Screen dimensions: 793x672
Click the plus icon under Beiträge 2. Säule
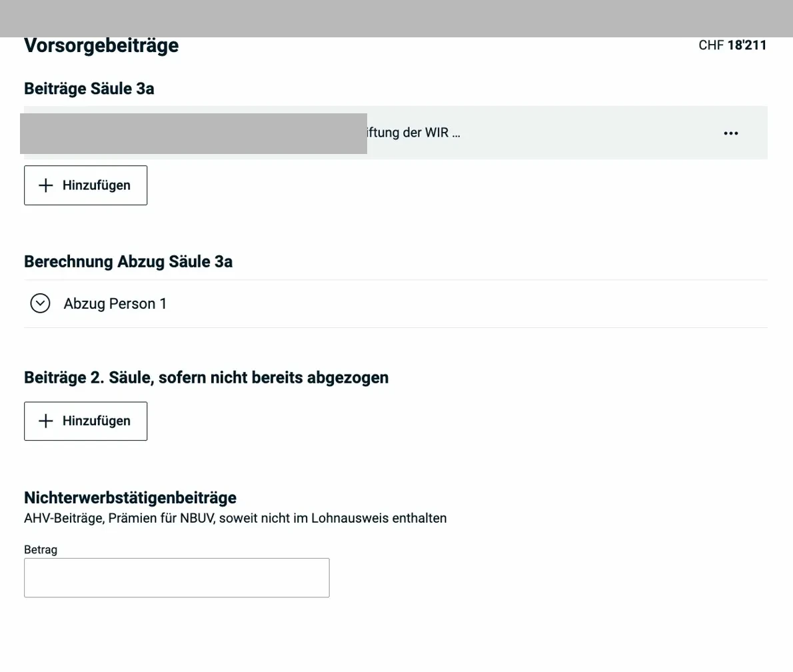(x=45, y=421)
